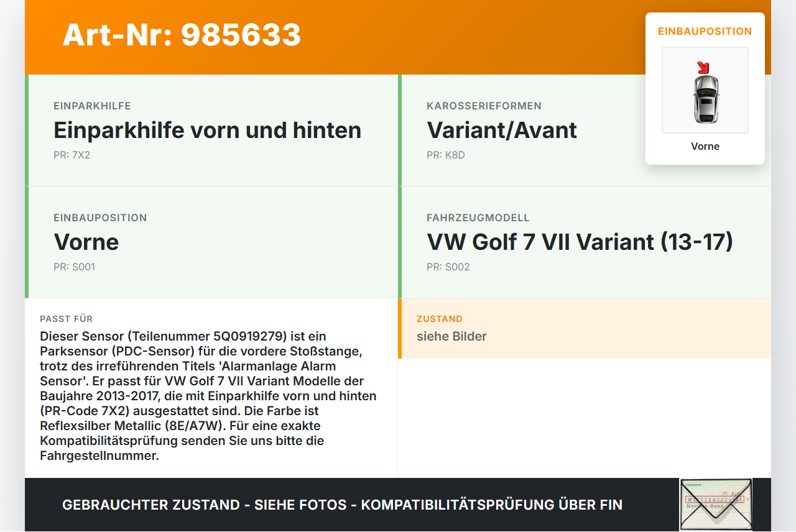Image resolution: width=796 pixels, height=532 pixels.
Task: Select the PR: 7X2 code label
Action: click(72, 155)
